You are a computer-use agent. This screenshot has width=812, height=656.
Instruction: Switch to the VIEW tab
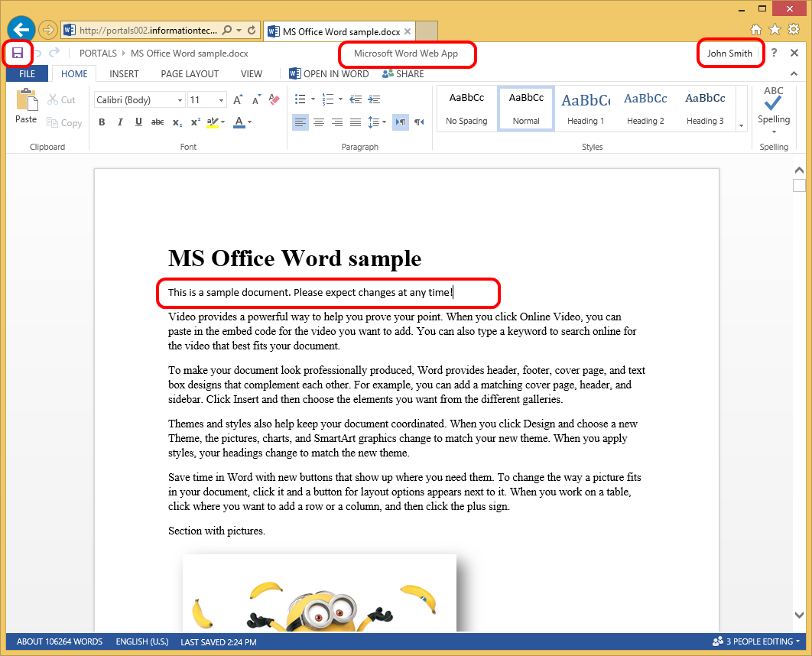[251, 73]
